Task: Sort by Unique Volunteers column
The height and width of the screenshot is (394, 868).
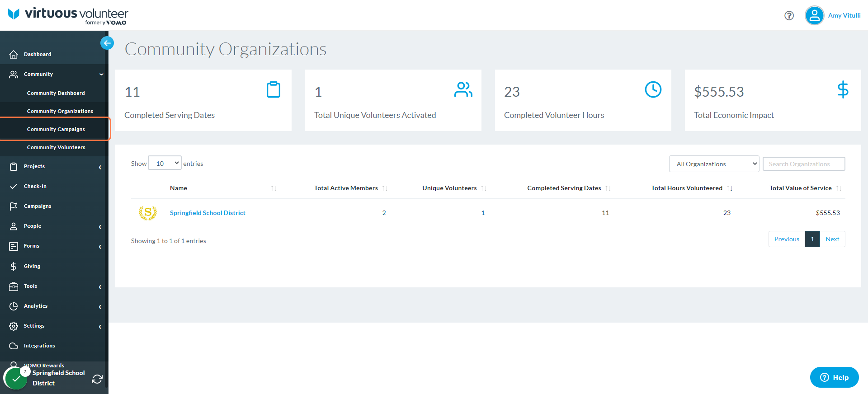Action: 484,188
